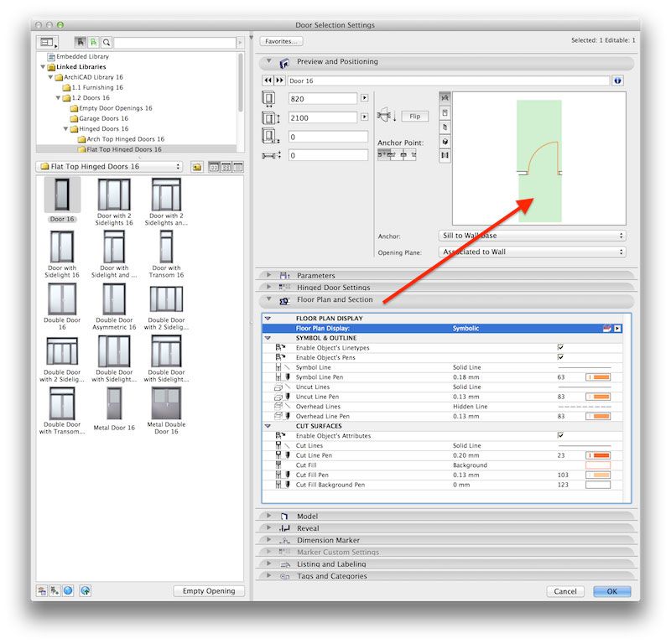671x644 pixels.
Task: Open the folder view options icon top left
Action: pos(46,42)
